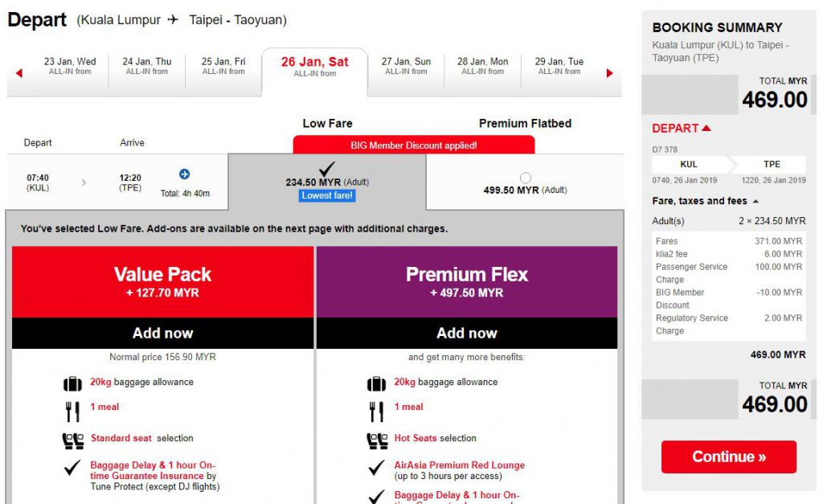Click the previous dates left arrow

18,73
